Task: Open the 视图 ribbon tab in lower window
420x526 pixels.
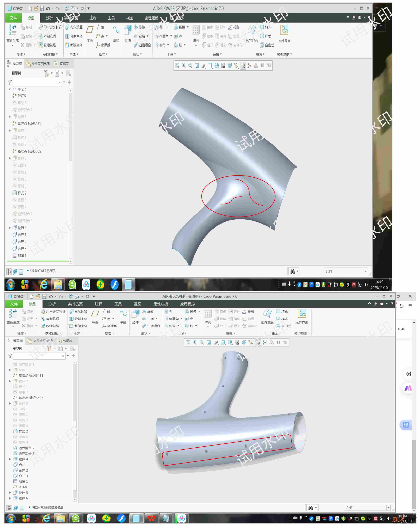Action: click(137, 304)
